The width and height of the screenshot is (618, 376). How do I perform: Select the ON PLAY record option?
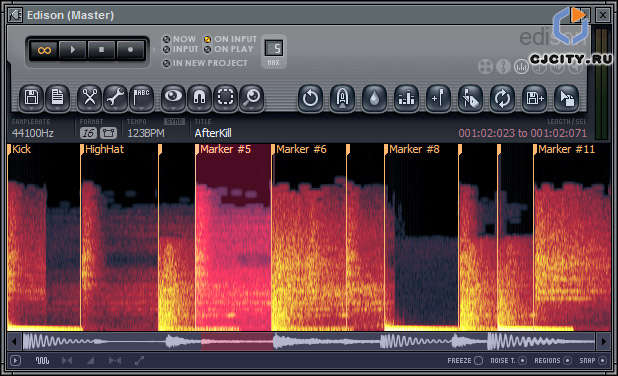pos(229,49)
